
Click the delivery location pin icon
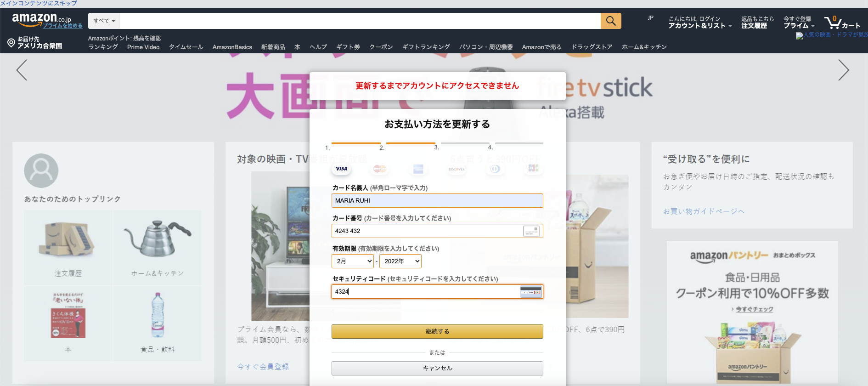click(11, 43)
